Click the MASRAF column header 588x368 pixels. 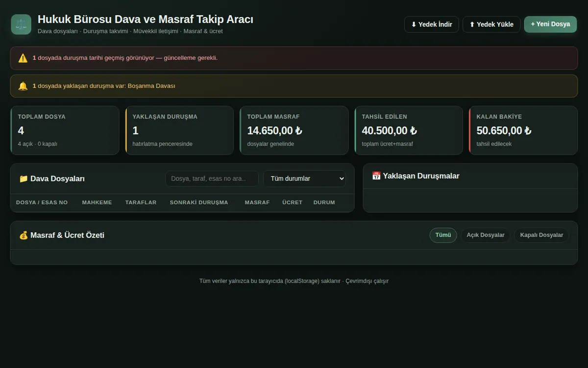(257, 202)
